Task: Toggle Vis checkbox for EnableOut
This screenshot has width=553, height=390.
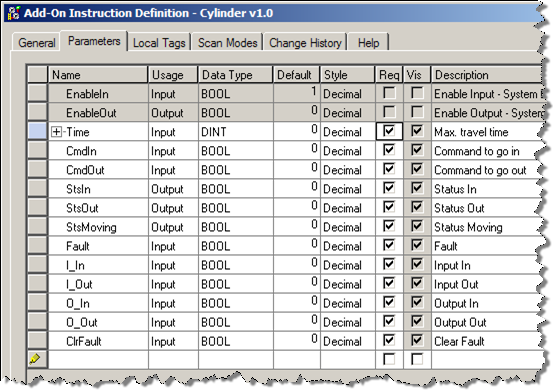Action: click(417, 112)
